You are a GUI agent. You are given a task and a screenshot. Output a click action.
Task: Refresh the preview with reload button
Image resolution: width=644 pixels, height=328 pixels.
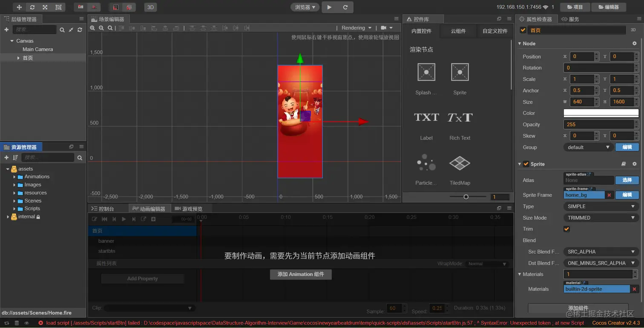345,7
